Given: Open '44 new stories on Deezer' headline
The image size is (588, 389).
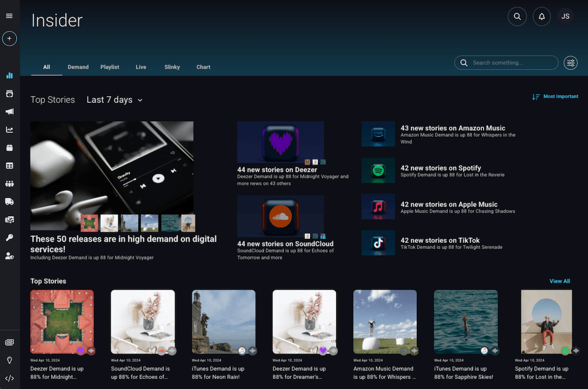Looking at the screenshot, I should point(277,169).
